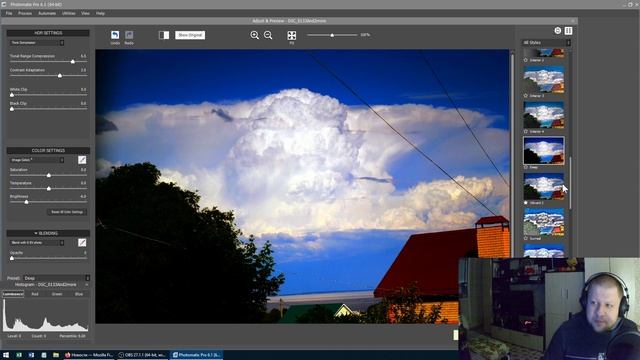Viewport: 640px width, 360px height.
Task: Click the White Clip slider handle
Action: (x=12, y=95)
